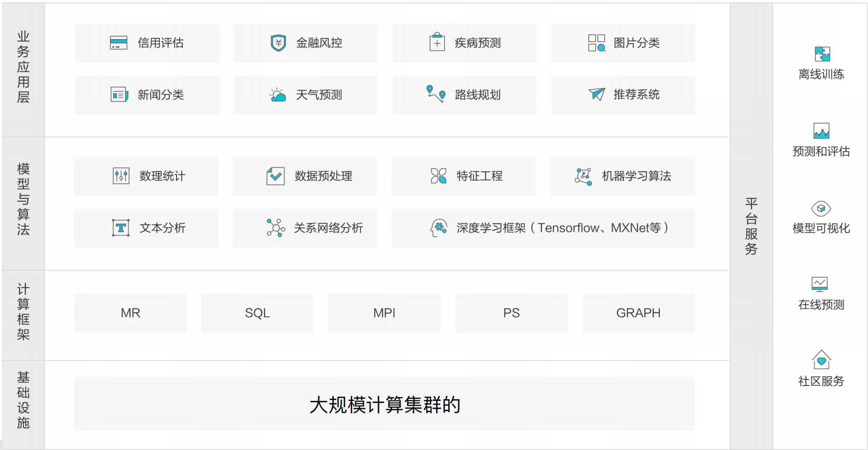Viewport: 868px width, 450px height.
Task: Click the 文本分析 text T icon
Action: pyautogui.click(x=121, y=228)
